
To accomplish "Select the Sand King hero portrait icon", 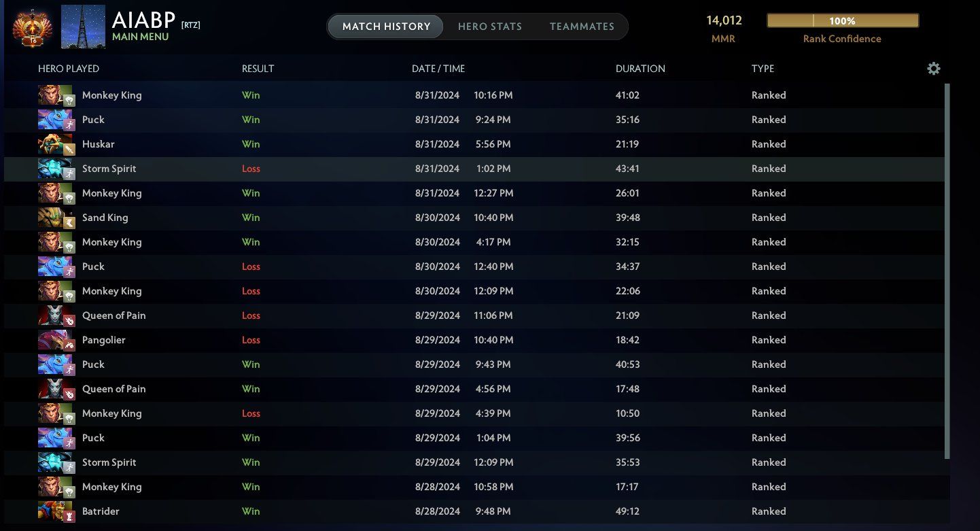I will tap(56, 218).
